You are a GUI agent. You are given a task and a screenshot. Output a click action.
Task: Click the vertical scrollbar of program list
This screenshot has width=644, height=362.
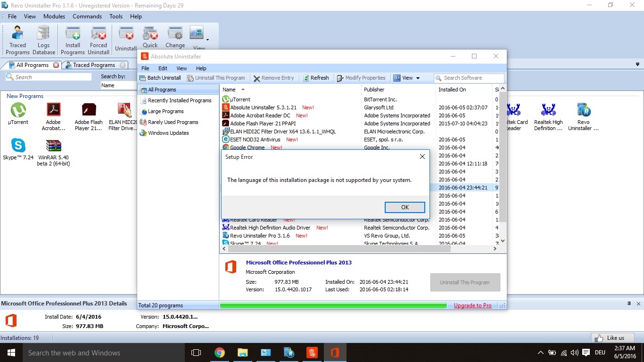(x=503, y=156)
